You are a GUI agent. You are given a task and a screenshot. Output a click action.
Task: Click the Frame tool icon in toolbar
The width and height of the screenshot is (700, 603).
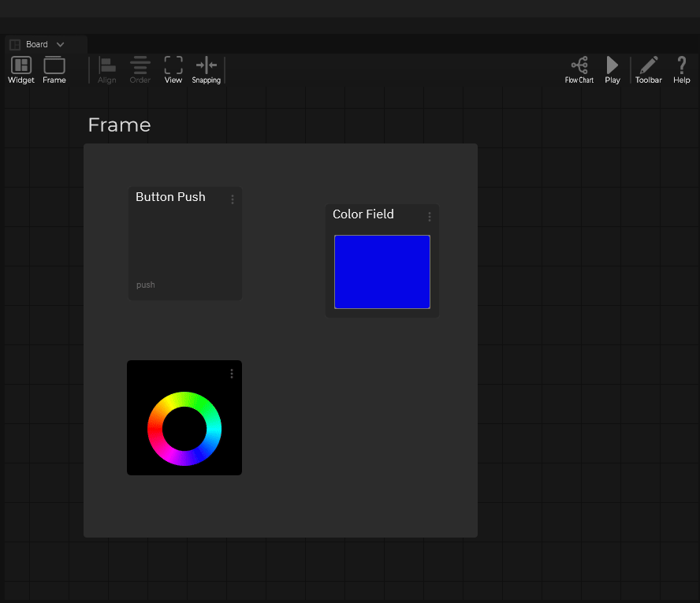(54, 69)
